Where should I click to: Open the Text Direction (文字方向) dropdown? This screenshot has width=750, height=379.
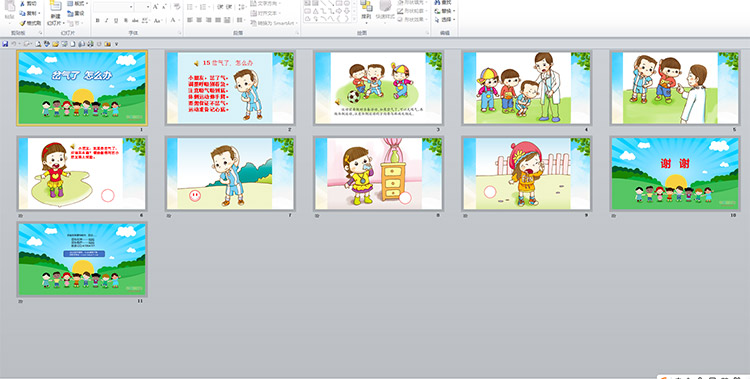point(266,3)
